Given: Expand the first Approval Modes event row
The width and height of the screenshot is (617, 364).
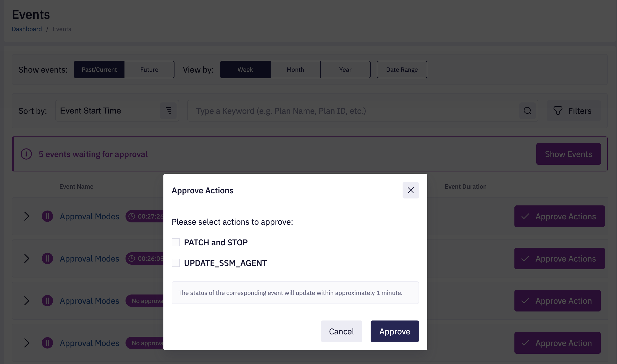Looking at the screenshot, I should [x=27, y=216].
